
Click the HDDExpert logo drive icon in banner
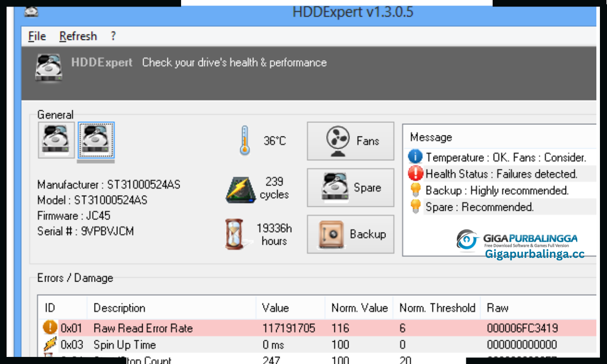(x=49, y=67)
